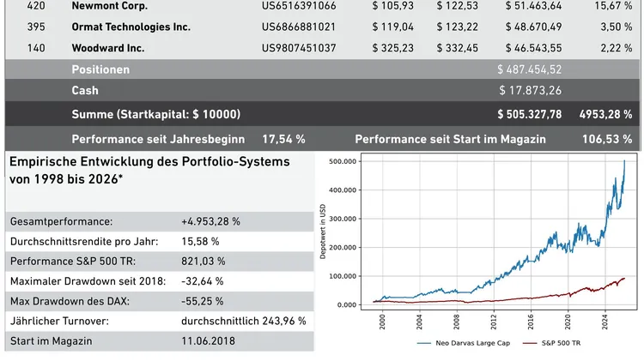Click the Summe (Startkapital: $ 10000) row label
The image size is (644, 361).
pos(155,114)
